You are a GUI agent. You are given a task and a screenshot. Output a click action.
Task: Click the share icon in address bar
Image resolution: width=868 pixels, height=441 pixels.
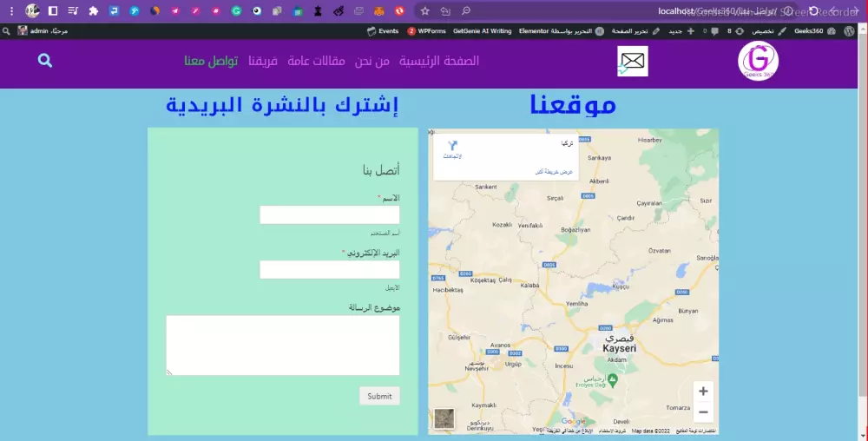[x=445, y=10]
